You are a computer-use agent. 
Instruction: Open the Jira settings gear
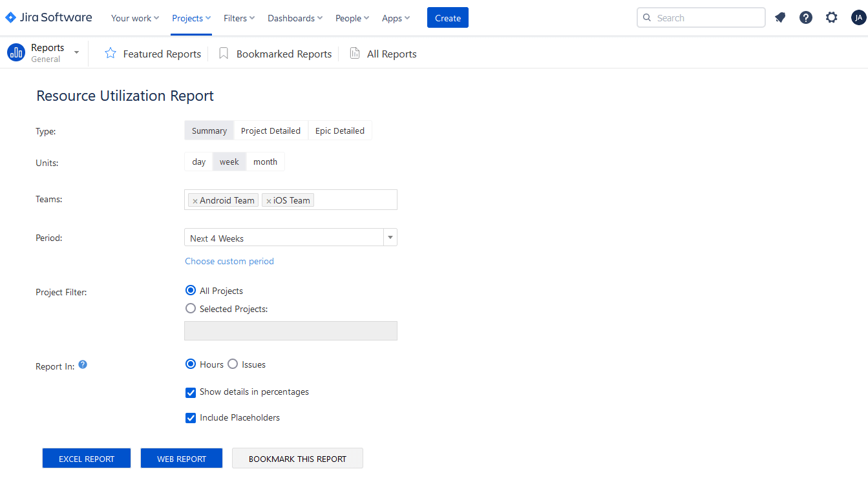[x=831, y=17]
